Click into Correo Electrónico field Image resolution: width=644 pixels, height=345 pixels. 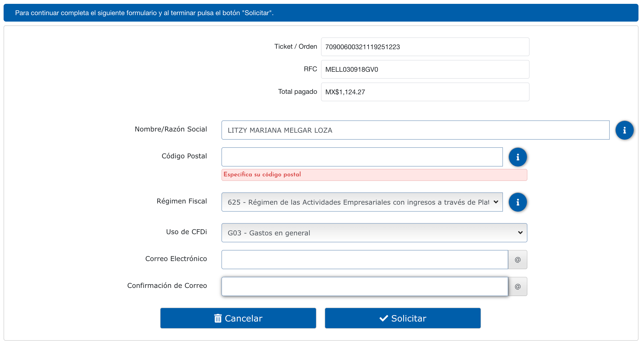pos(364,260)
